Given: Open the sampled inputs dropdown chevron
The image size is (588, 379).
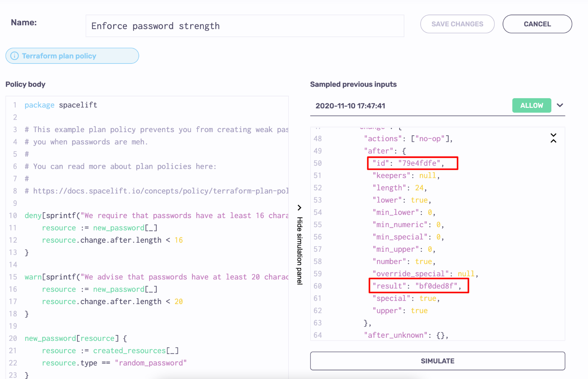Looking at the screenshot, I should pos(560,105).
